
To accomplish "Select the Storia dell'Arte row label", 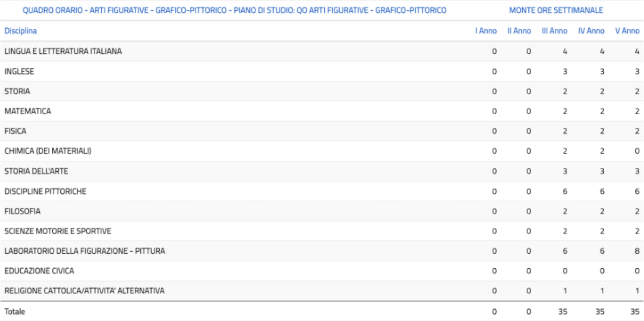I will (36, 171).
